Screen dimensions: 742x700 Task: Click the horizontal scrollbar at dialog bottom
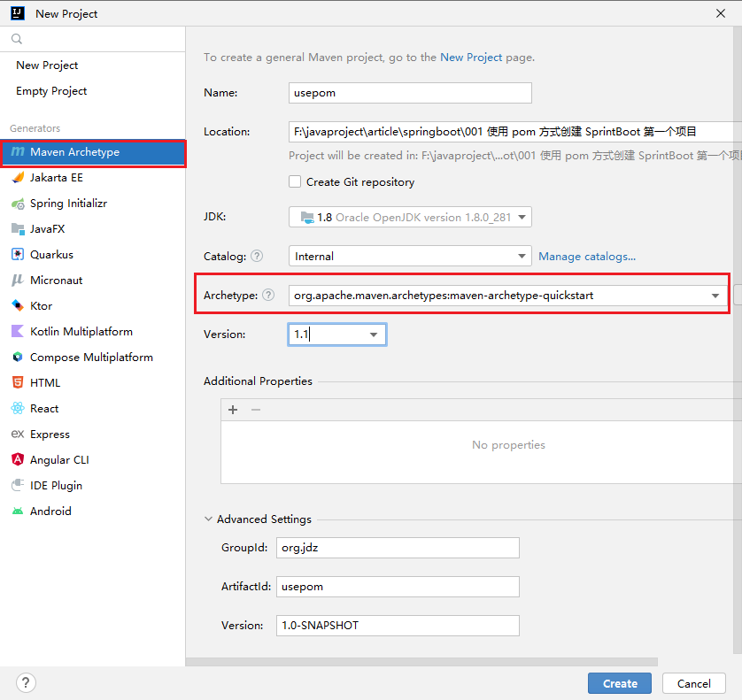(x=421, y=661)
